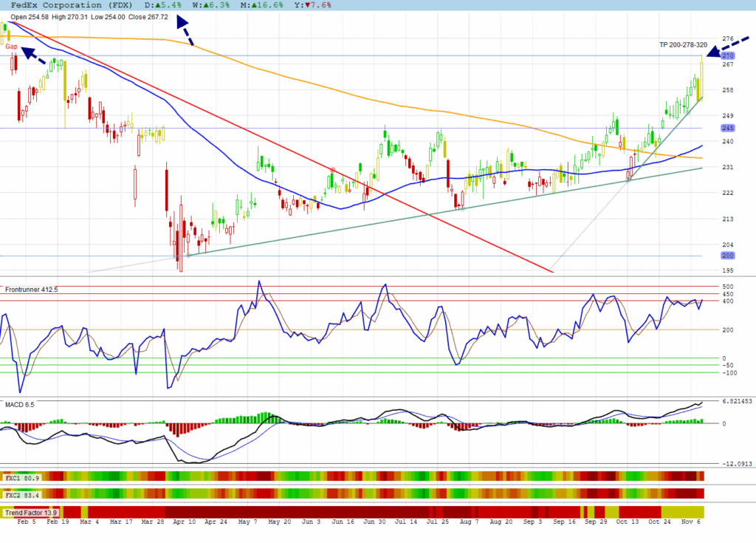Click the red down-triangle beside the Y: percentage

pos(303,4)
